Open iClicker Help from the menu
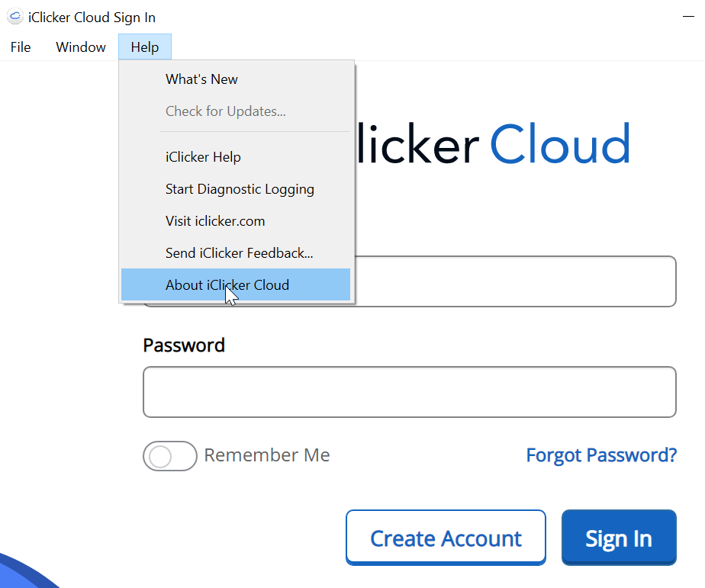 pyautogui.click(x=203, y=156)
